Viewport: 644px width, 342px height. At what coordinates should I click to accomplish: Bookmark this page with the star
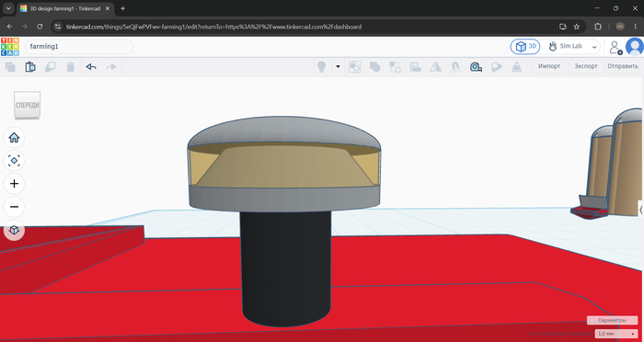577,27
